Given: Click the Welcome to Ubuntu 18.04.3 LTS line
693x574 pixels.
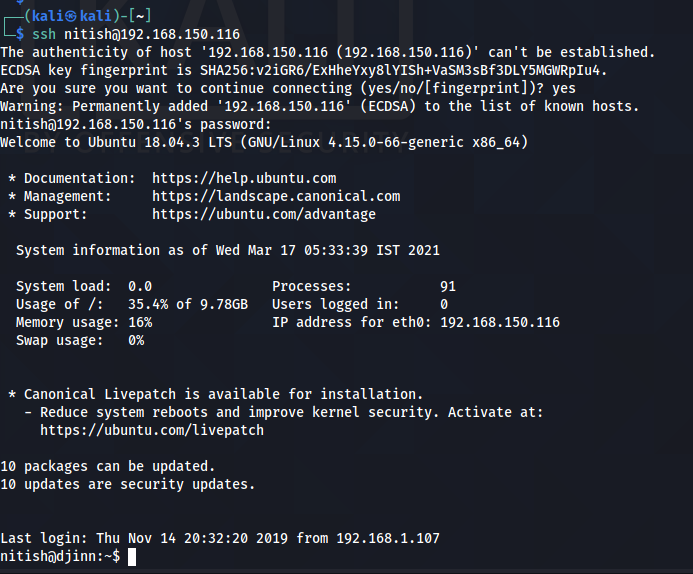Looking at the screenshot, I should click(264, 142).
